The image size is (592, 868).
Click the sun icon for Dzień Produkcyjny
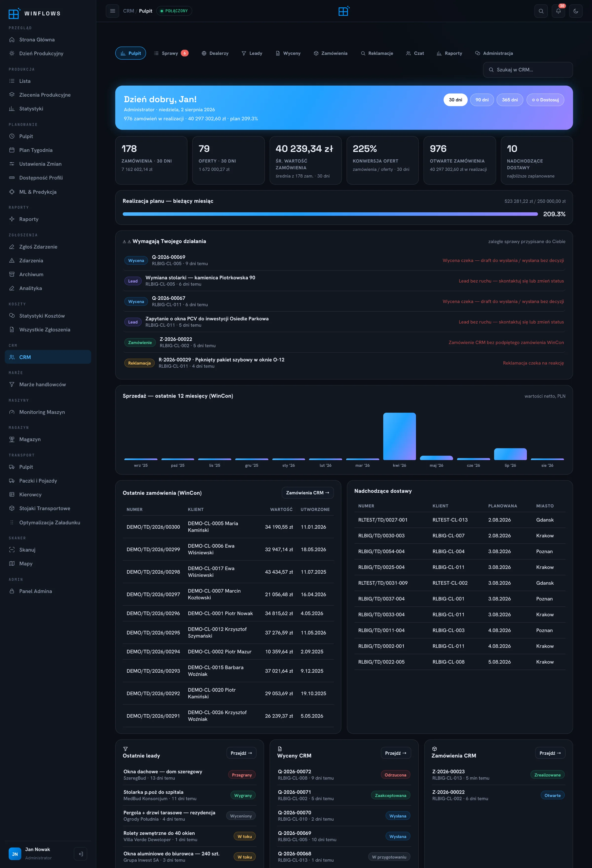[12, 54]
